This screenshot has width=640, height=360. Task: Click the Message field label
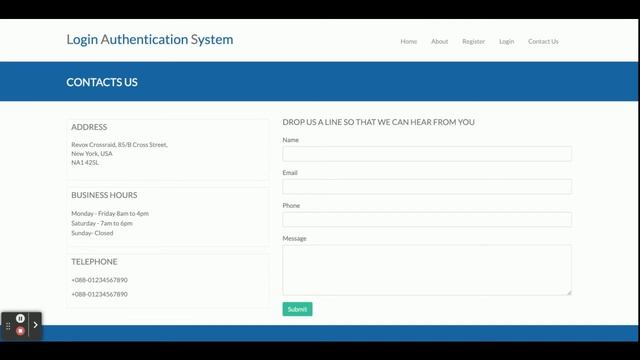click(x=294, y=238)
